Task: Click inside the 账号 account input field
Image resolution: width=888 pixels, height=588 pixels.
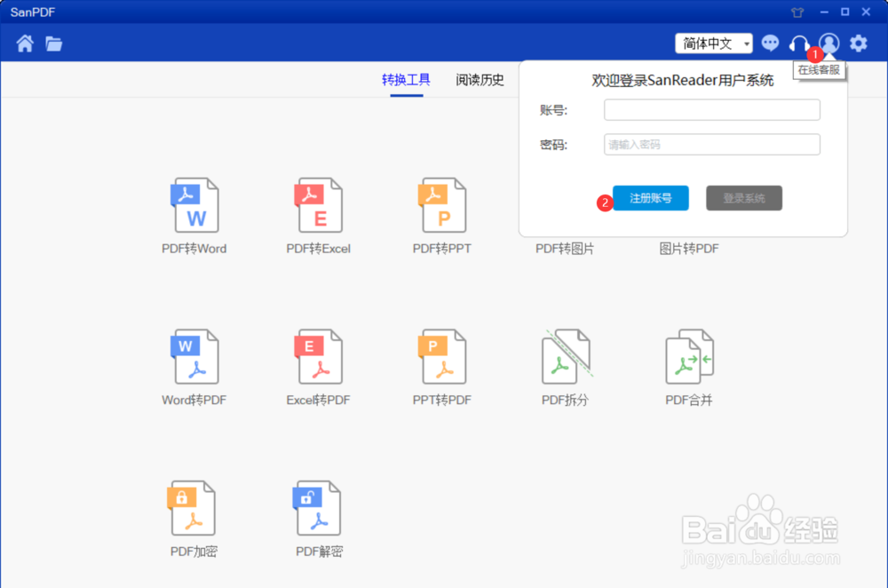Action: click(710, 109)
